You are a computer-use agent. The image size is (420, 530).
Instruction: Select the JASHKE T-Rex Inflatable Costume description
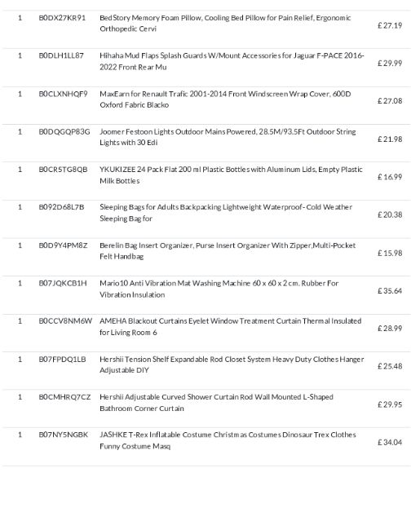[x=228, y=440]
